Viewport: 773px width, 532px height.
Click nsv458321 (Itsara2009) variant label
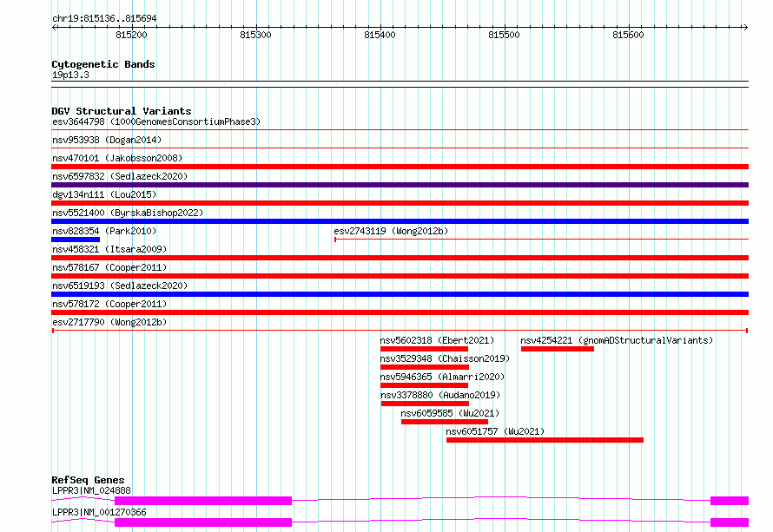(109, 249)
